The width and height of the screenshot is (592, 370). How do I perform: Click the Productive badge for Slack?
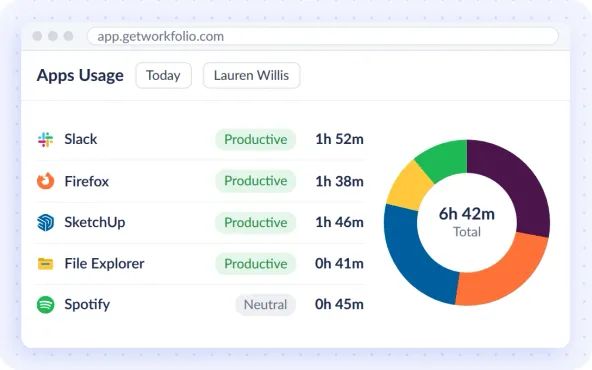tap(256, 139)
